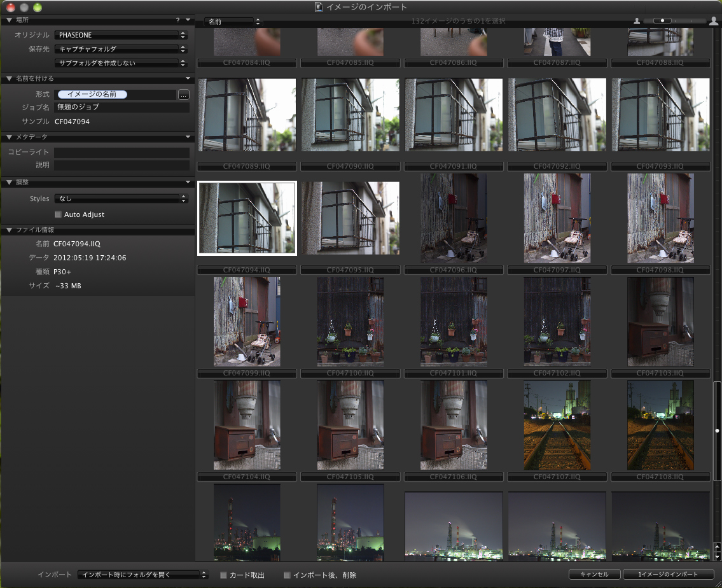Image resolution: width=722 pixels, height=588 pixels.
Task: Open the 保存先 キャプチャフォルダ dropdown
Action: (x=121, y=49)
